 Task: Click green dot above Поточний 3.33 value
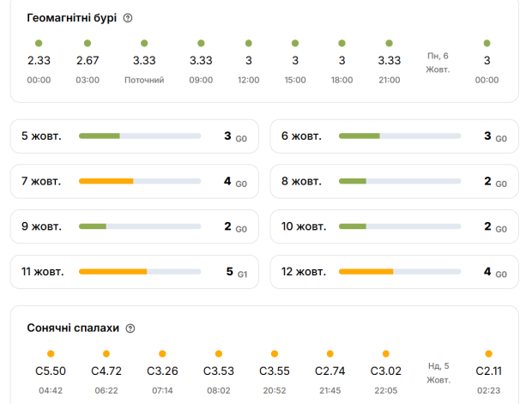coord(144,43)
